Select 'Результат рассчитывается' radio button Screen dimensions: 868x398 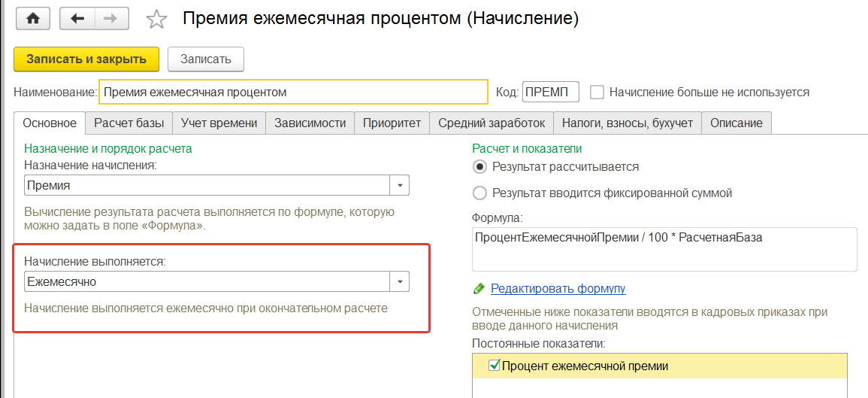click(x=479, y=167)
